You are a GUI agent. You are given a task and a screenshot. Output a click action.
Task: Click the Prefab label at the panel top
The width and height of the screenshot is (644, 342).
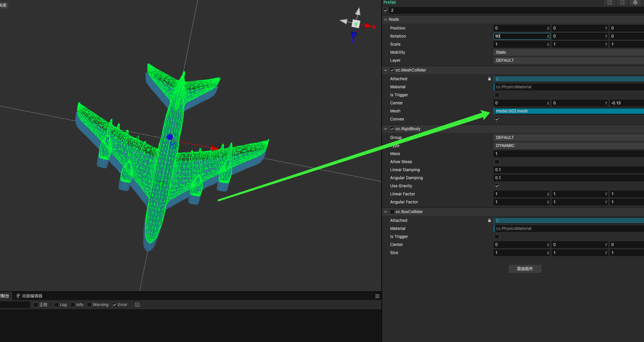coord(389,2)
